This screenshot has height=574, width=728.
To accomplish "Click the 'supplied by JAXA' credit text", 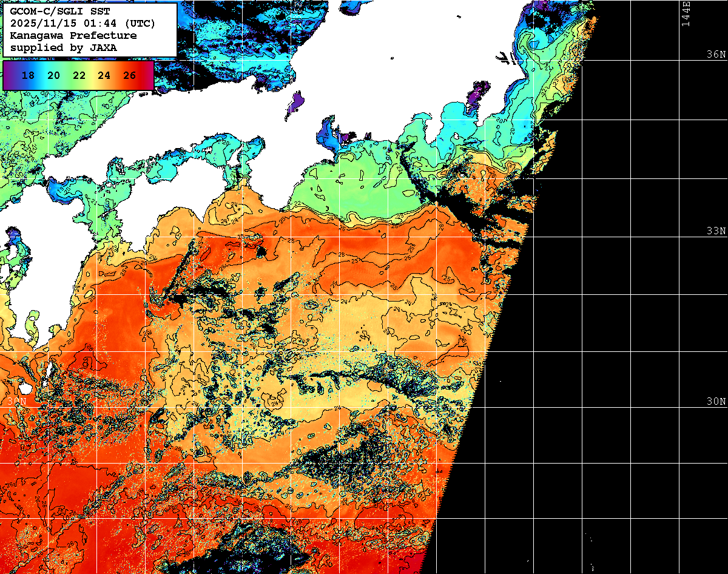I will (x=64, y=47).
